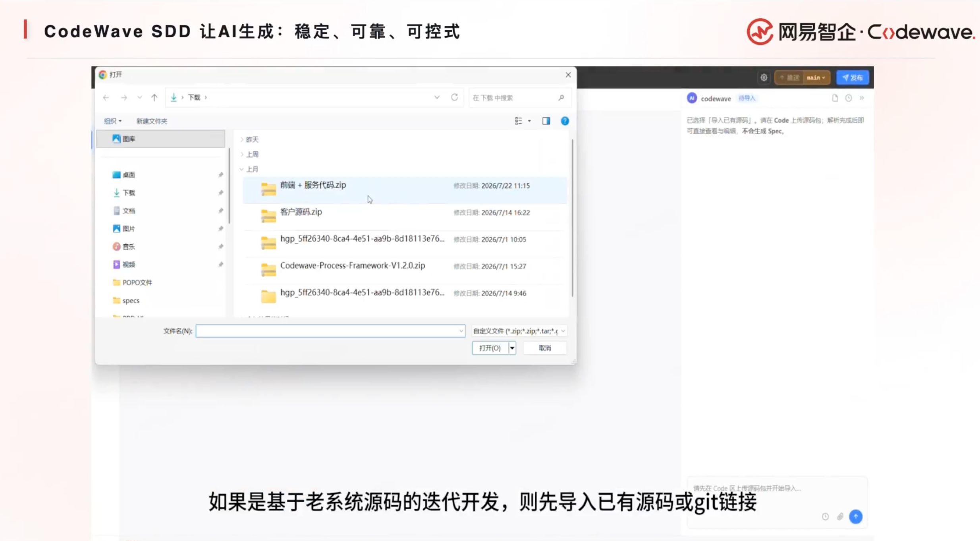Open the history clock icon beside codewave
Viewport: 980px width, 541px height.
[x=848, y=98]
